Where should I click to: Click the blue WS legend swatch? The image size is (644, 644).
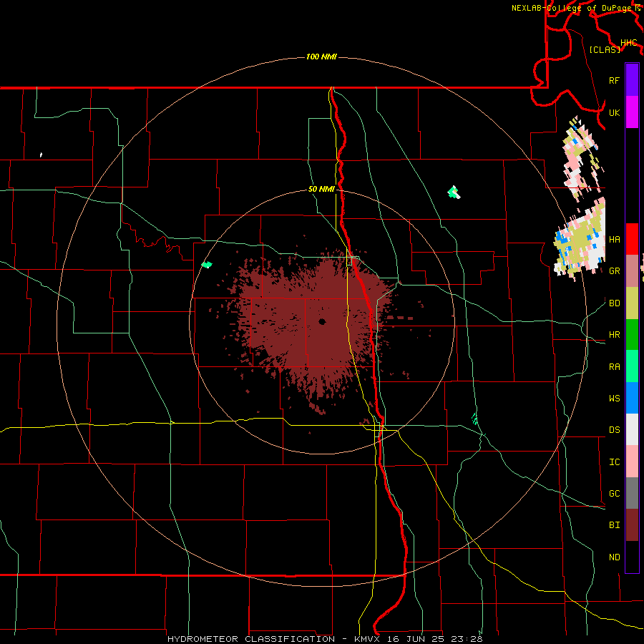[632, 398]
